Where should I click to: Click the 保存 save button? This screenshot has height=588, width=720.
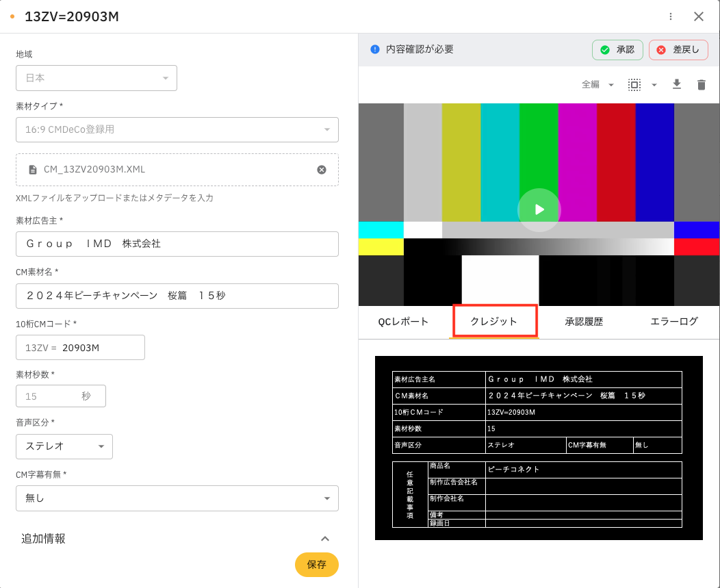(316, 565)
